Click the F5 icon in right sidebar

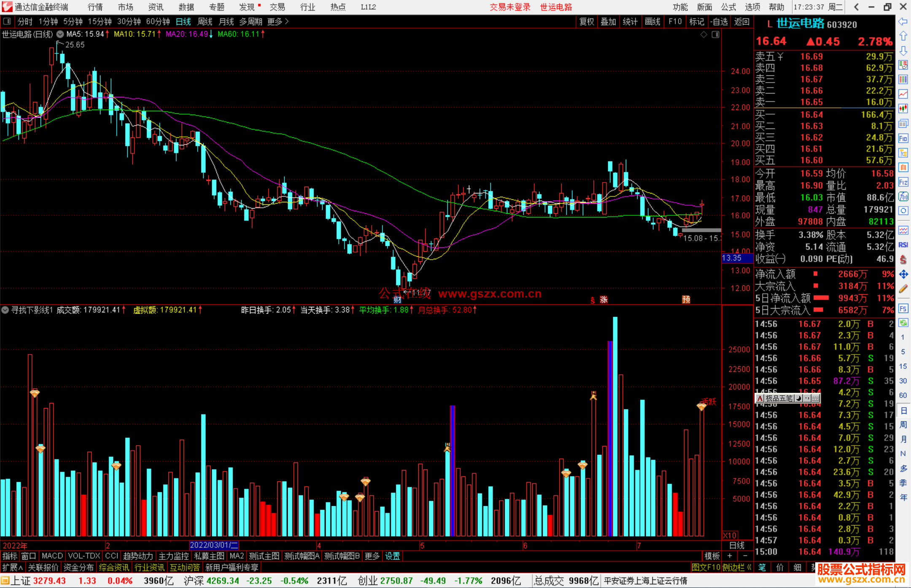pyautogui.click(x=903, y=309)
